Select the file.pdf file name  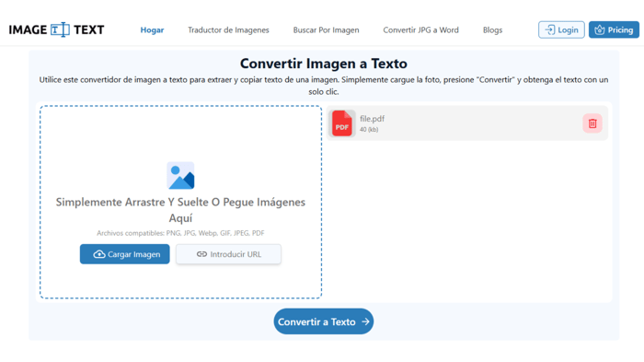click(372, 119)
